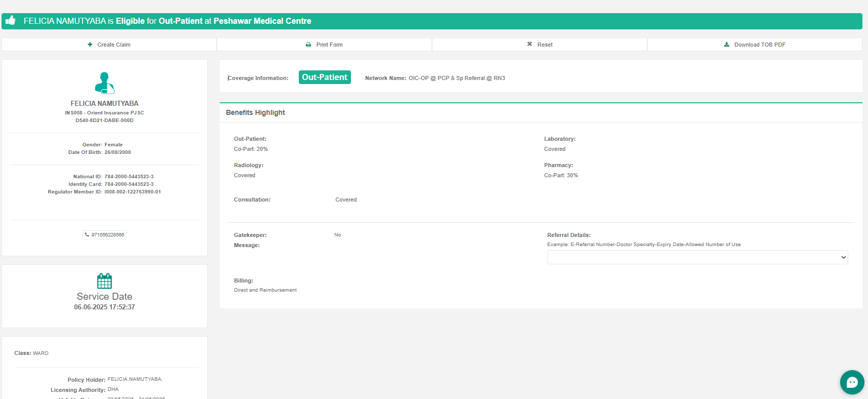Click the phone number 971556228566

click(108, 235)
